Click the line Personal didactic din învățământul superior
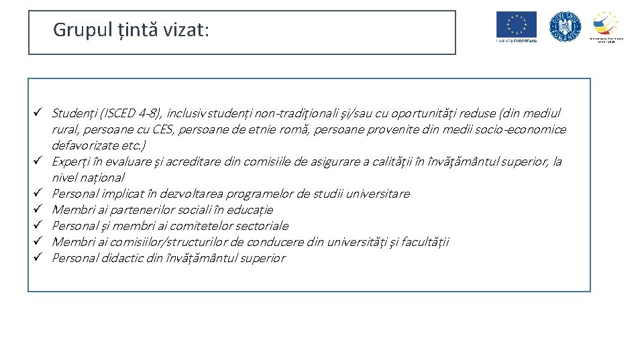Image resolution: width=644 pixels, height=362 pixels. point(168,258)
